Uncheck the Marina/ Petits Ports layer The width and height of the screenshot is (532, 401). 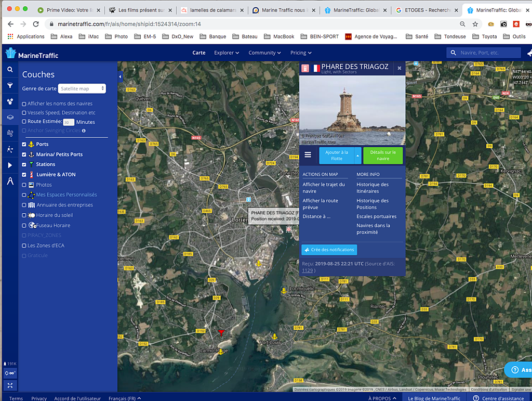pyautogui.click(x=24, y=154)
